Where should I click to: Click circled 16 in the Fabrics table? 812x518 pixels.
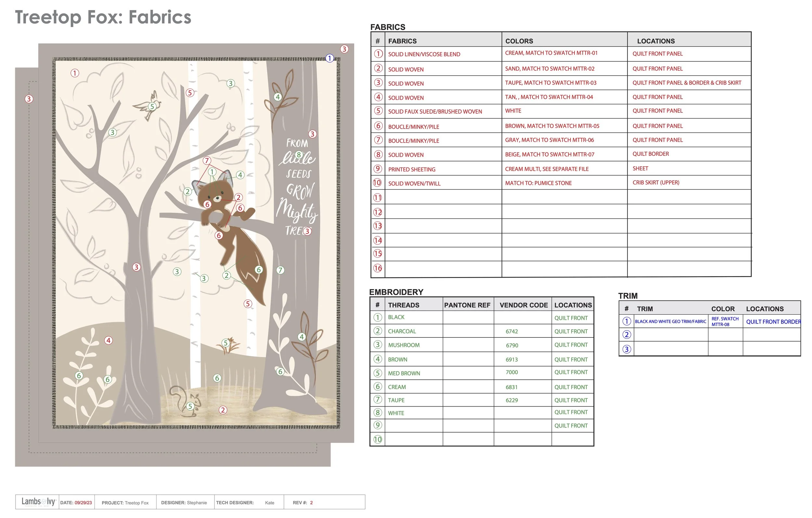[378, 269]
